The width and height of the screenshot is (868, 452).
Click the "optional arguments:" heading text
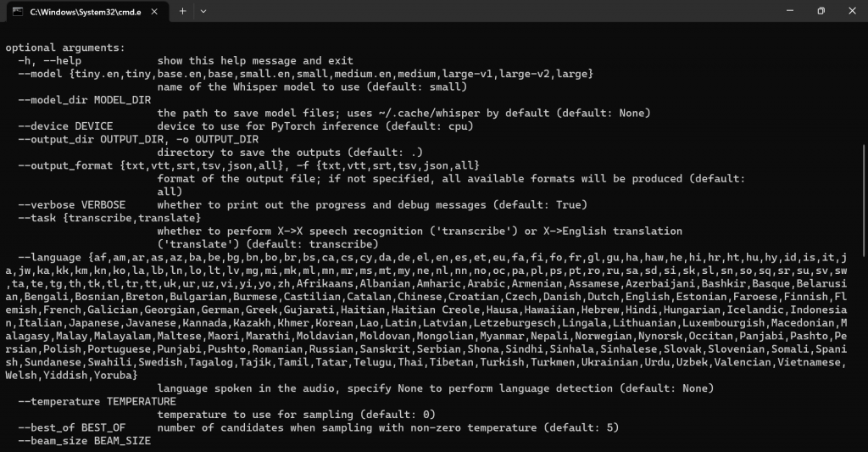(x=65, y=47)
